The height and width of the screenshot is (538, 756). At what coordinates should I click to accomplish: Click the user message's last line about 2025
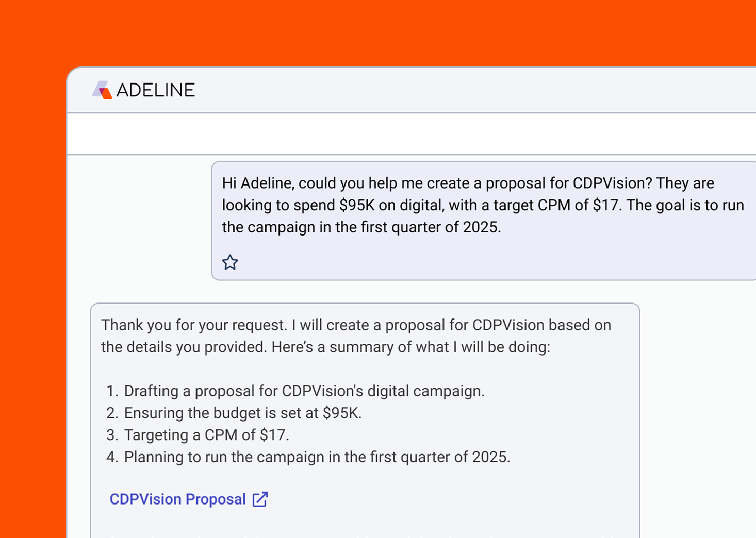[x=361, y=227]
